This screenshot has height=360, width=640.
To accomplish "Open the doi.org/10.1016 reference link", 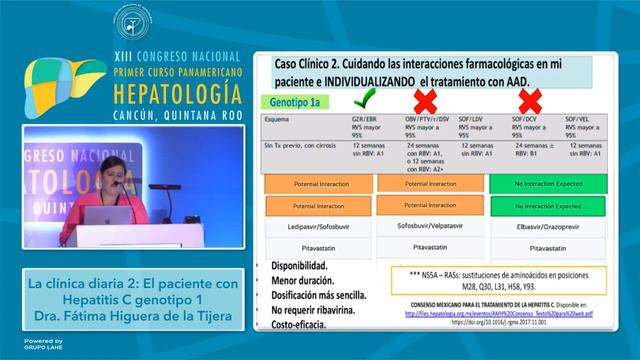I will point(499,322).
